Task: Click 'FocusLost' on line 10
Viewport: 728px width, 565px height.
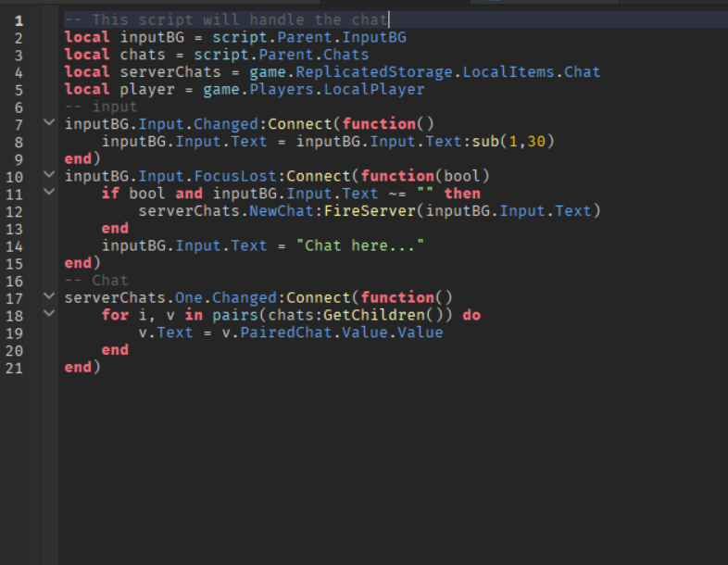Action: pos(235,176)
